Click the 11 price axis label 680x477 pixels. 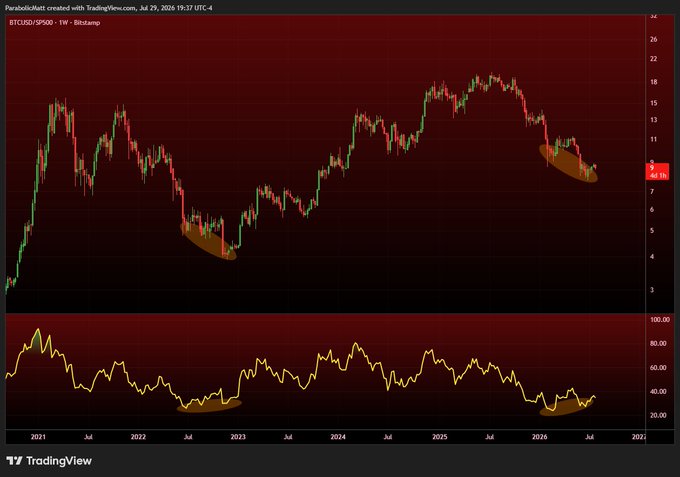click(654, 140)
